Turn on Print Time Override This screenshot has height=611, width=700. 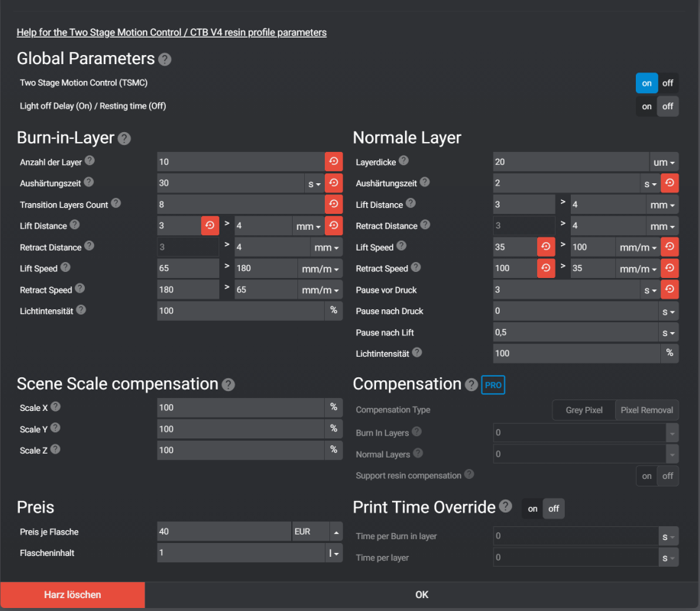point(533,509)
